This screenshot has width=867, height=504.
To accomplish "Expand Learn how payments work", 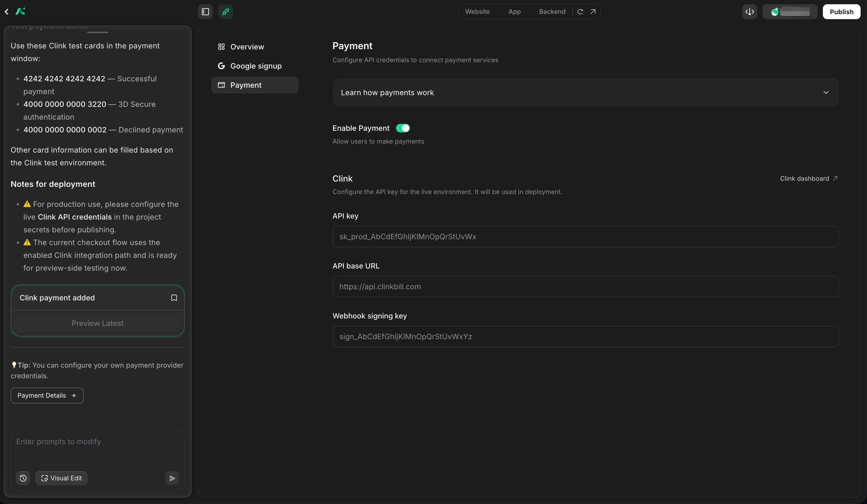I will [x=585, y=93].
